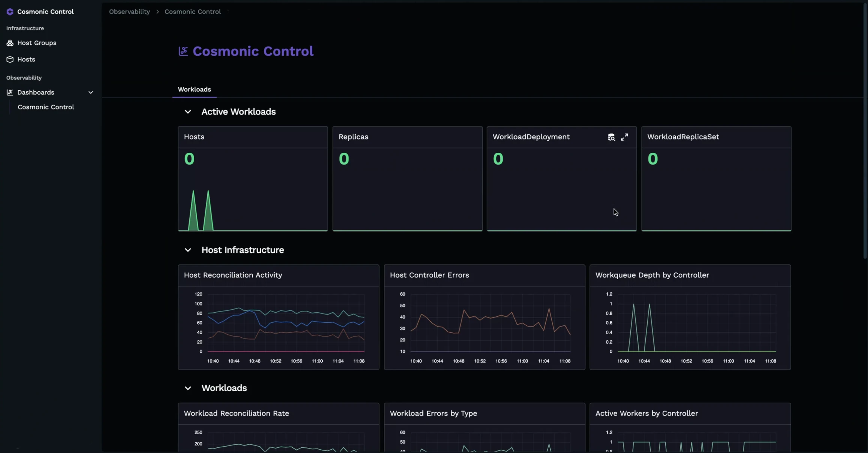Click the page vertical scrollbar
The image size is (868, 453).
click(x=865, y=131)
